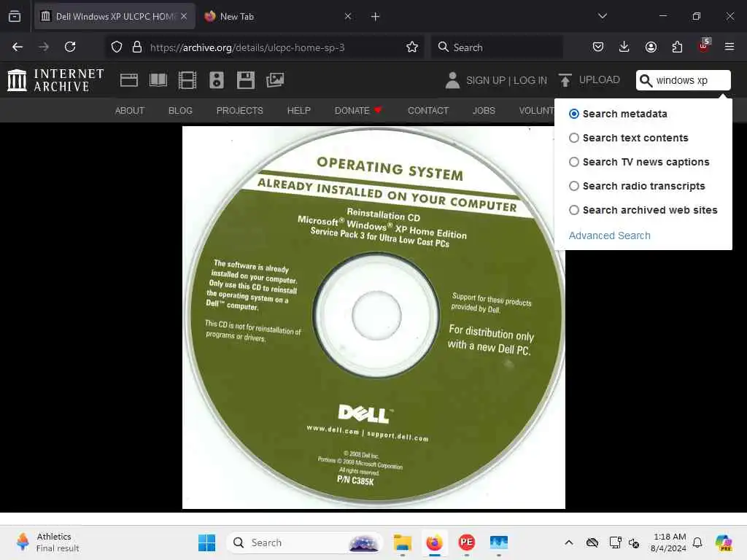The height and width of the screenshot is (560, 747).
Task: Expand the list all tabs chevron
Action: pos(602,16)
